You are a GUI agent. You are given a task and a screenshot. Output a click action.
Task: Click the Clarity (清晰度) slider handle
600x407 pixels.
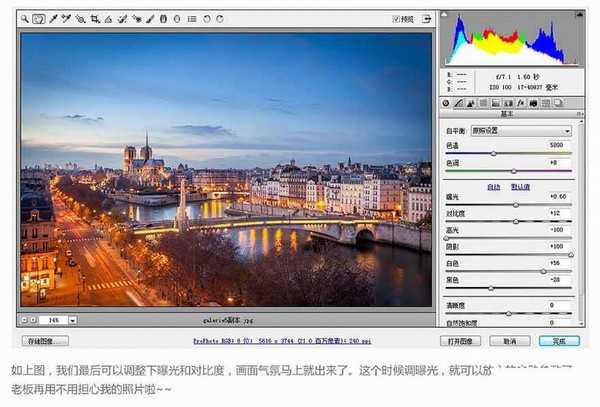point(509,314)
